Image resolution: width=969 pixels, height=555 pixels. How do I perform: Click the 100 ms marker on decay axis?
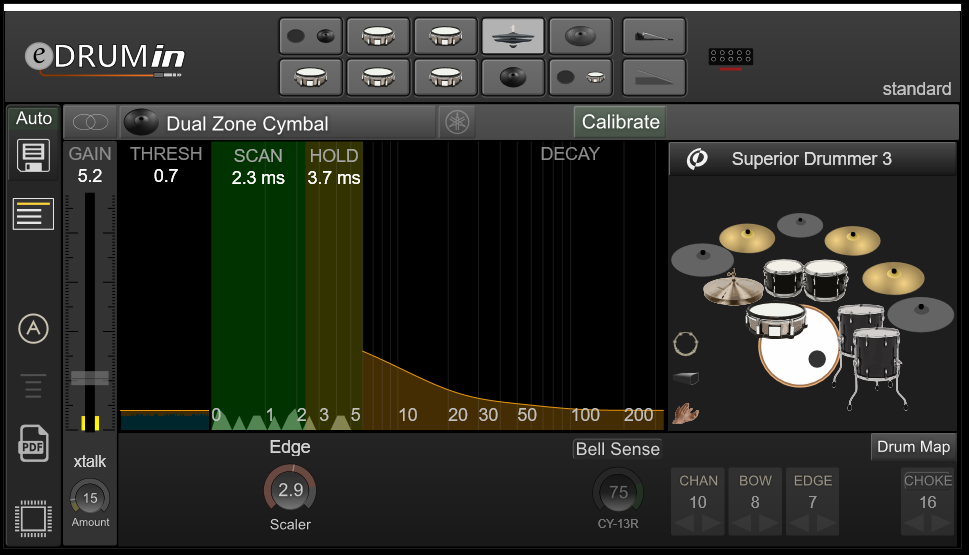click(585, 415)
